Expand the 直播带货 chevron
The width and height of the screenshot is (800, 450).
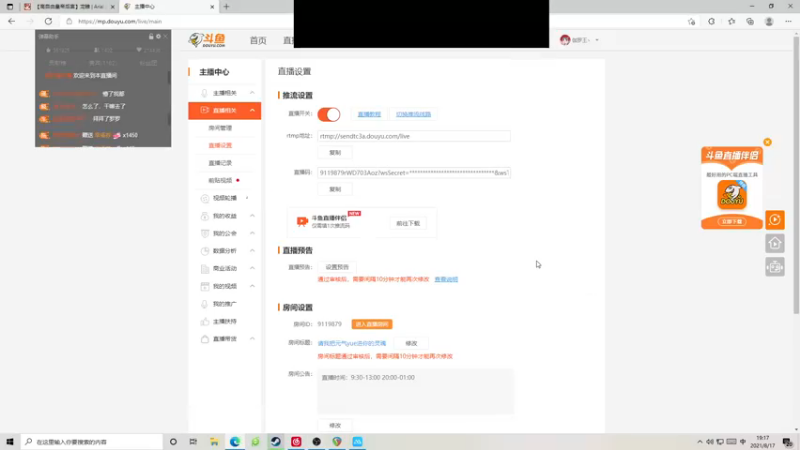pos(252,339)
